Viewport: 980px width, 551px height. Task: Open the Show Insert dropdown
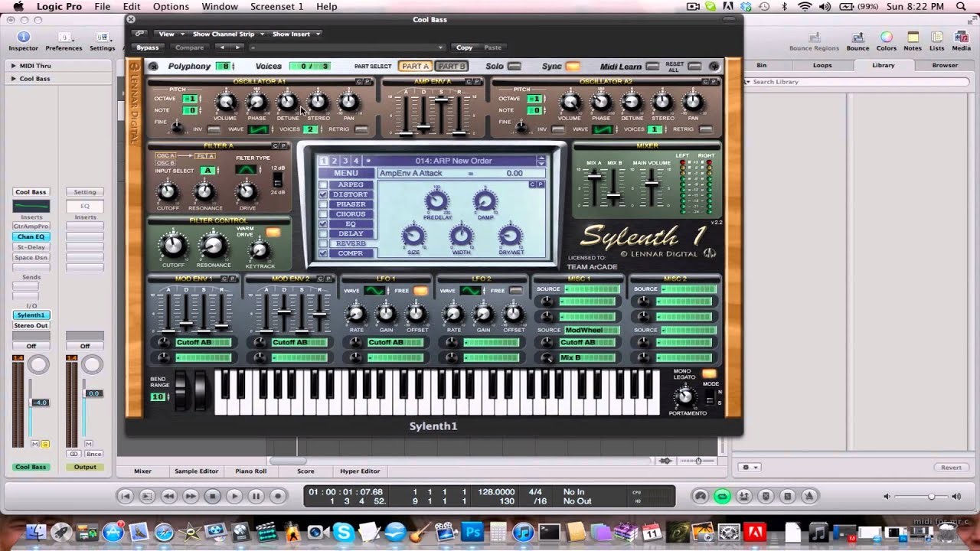tap(296, 34)
